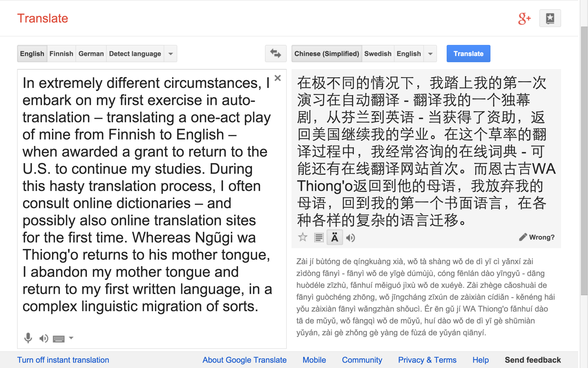Expand the source language dropdown arrow

click(171, 54)
